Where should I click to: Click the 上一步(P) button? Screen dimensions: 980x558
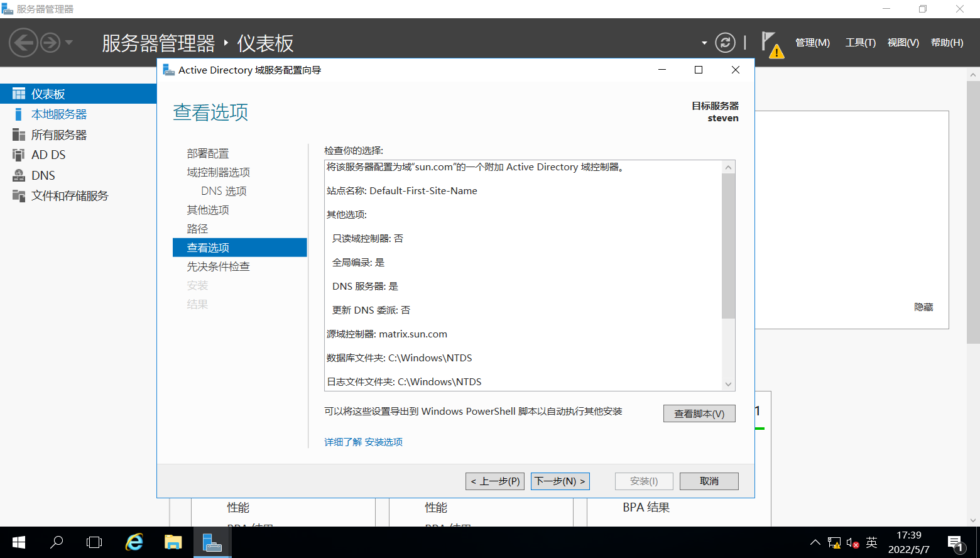495,481
